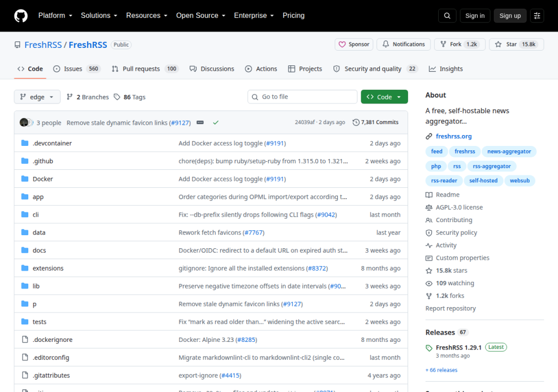Open the .gitattributes file
558x392 pixels.
tap(51, 375)
